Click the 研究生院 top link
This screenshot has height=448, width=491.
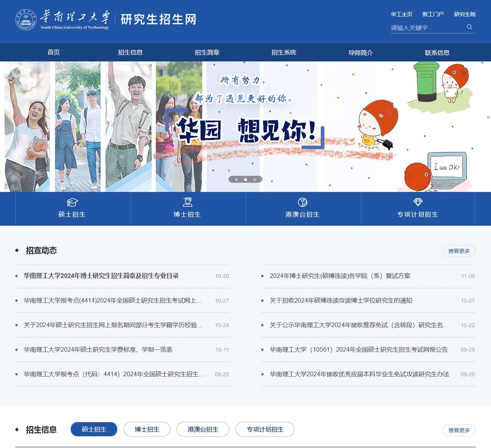tap(465, 14)
